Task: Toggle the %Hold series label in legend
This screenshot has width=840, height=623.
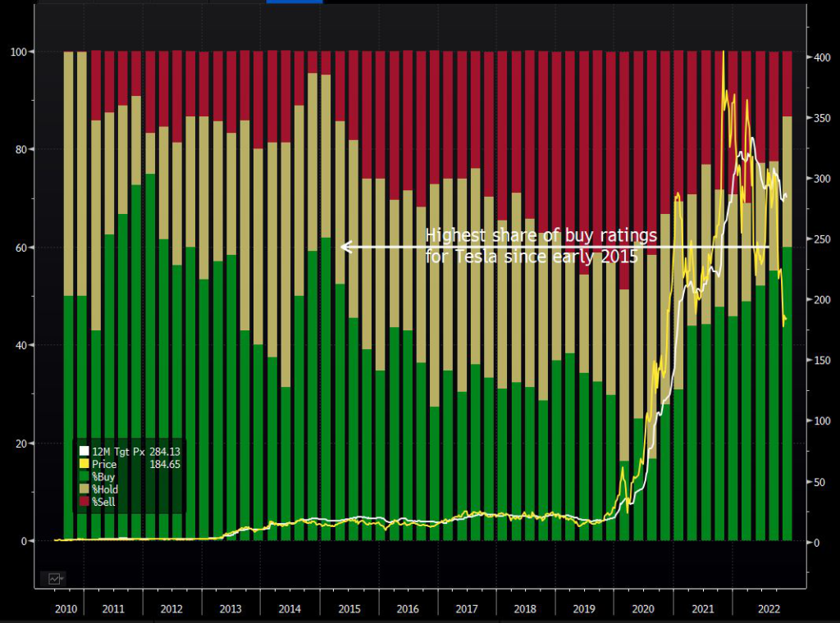Action: point(106,489)
